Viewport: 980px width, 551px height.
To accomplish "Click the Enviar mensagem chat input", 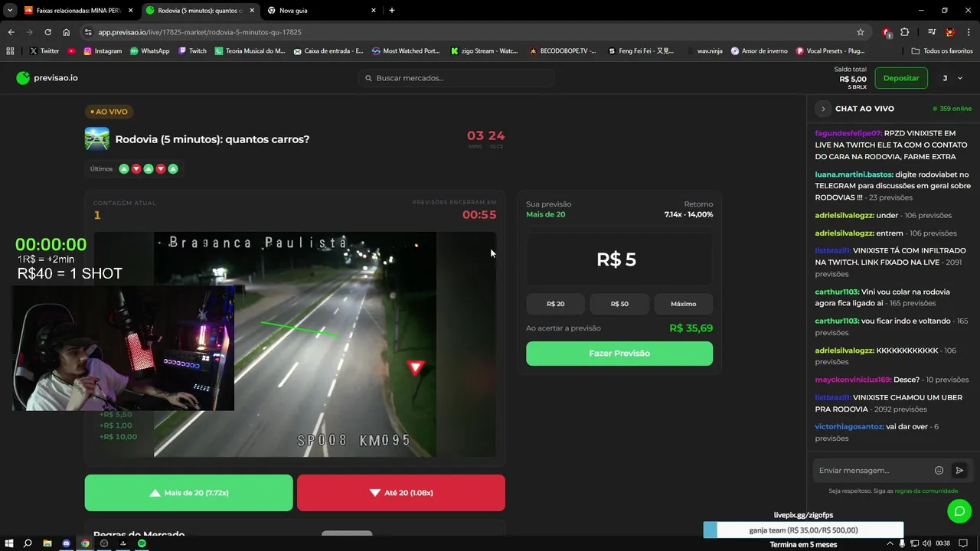I will (x=874, y=471).
